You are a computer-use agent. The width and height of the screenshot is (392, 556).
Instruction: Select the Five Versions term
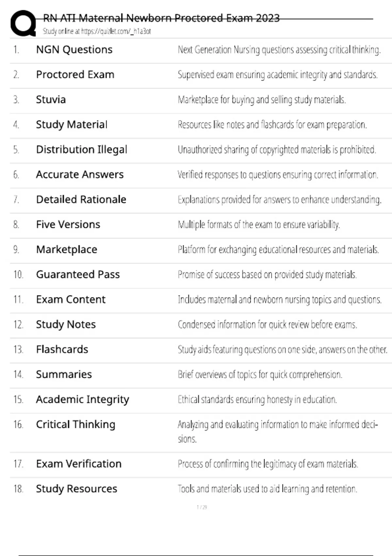coord(68,225)
